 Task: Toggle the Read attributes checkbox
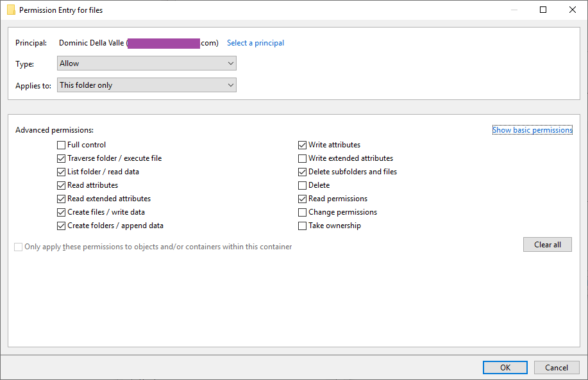click(61, 185)
